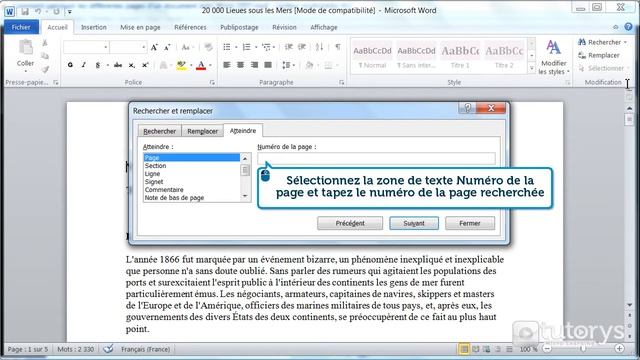Toggle strikethrough abc formatting
This screenshot has height=360, width=640.
(118, 65)
